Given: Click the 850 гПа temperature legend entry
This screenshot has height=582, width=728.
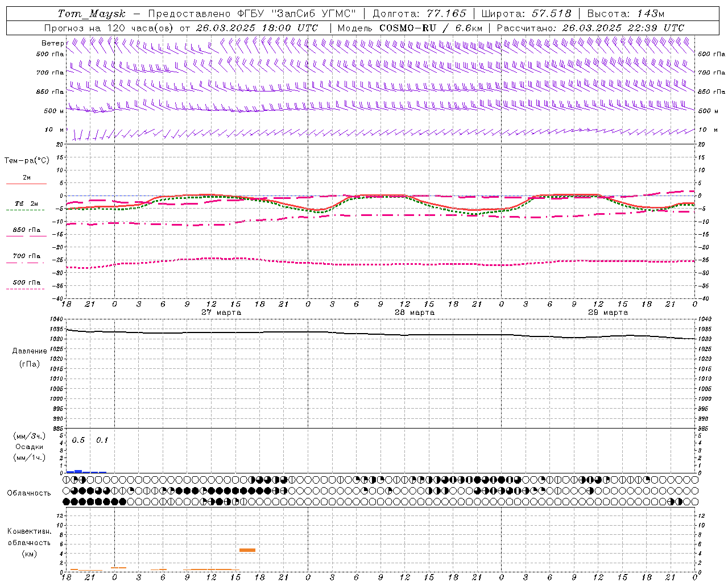Looking at the screenshot, I should pos(26,230).
